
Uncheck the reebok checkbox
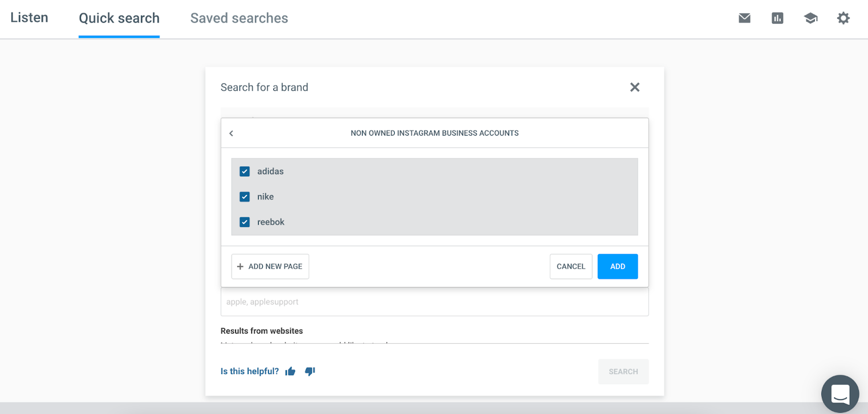coord(245,222)
